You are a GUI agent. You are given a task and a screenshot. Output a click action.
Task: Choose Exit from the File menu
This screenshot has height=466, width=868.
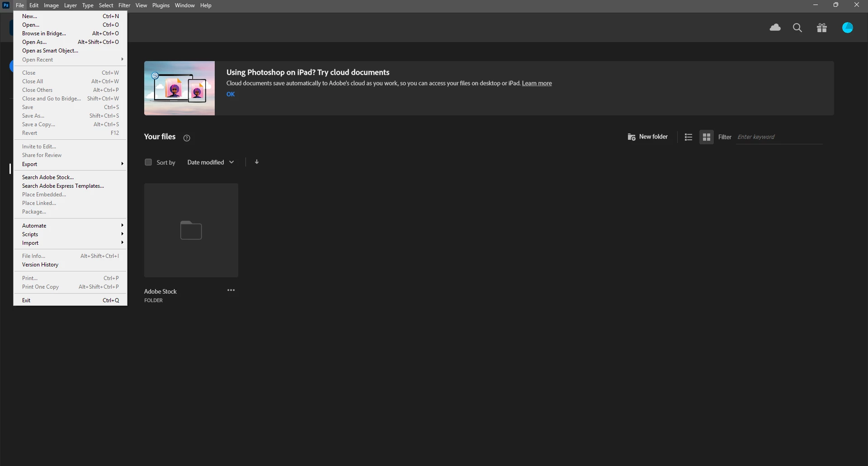pos(71,300)
